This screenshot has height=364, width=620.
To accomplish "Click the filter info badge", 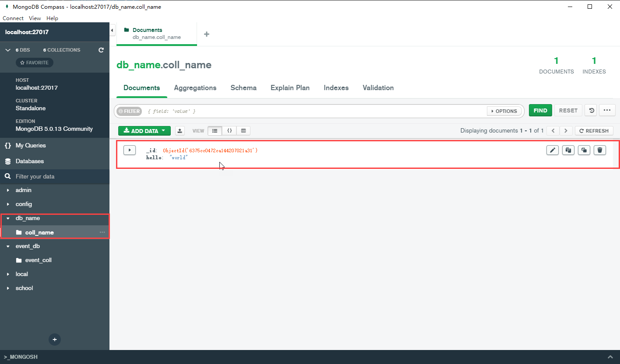I will coord(129,111).
